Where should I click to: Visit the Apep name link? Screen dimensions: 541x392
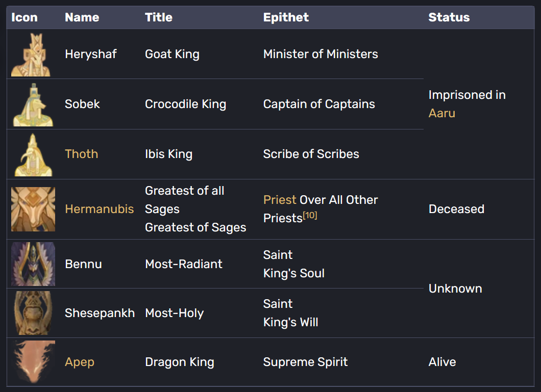[x=80, y=362]
